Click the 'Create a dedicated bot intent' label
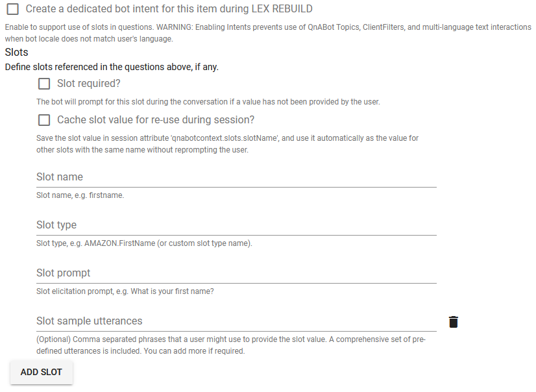 169,9
